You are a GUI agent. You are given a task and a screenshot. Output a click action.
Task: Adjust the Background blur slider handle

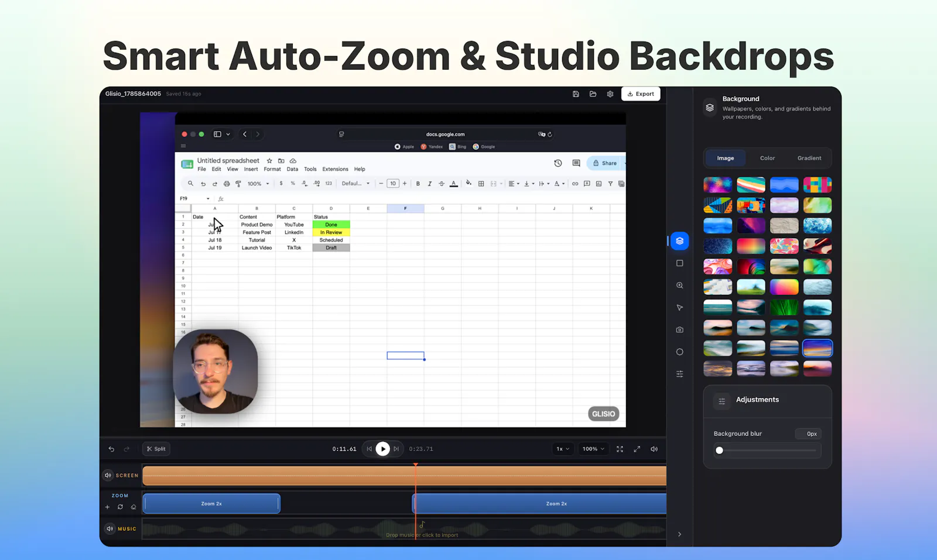tap(719, 450)
